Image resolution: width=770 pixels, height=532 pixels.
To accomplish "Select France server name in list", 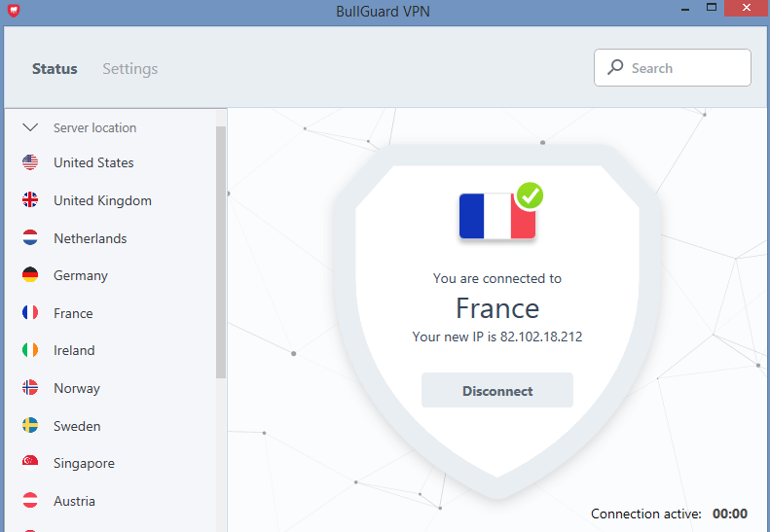I will [x=73, y=313].
